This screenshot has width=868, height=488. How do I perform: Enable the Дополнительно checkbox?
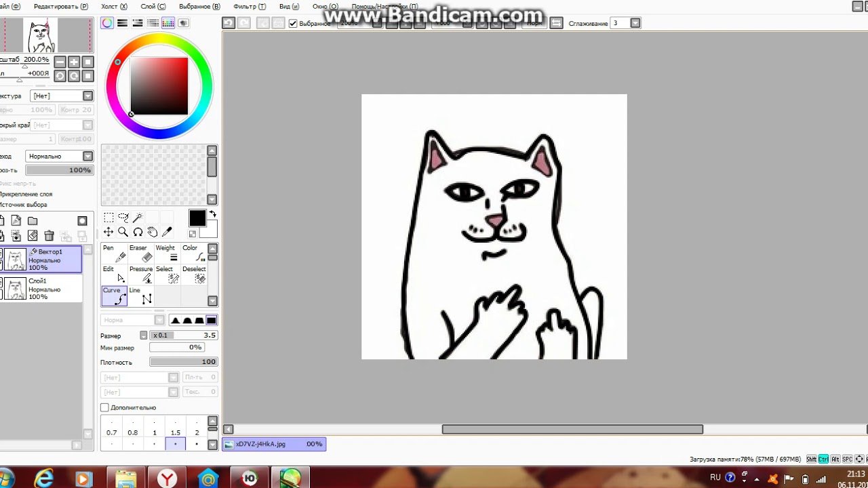(x=104, y=407)
